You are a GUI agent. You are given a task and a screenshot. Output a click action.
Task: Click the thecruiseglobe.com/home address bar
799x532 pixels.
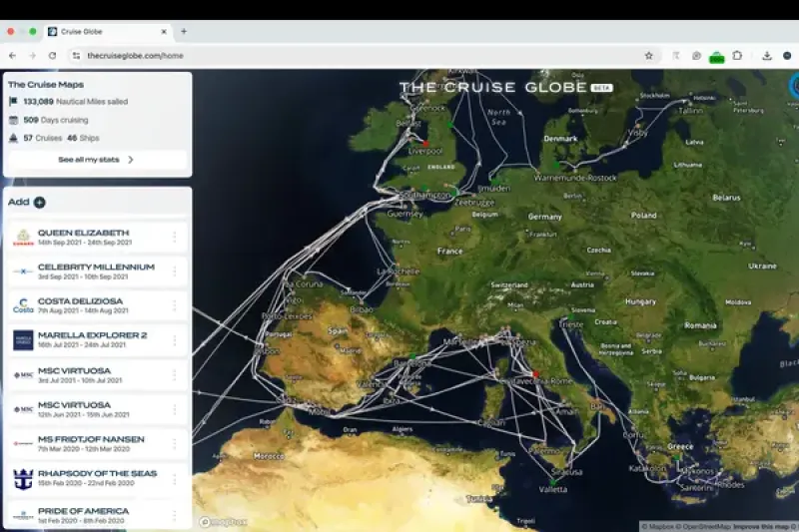click(x=357, y=56)
